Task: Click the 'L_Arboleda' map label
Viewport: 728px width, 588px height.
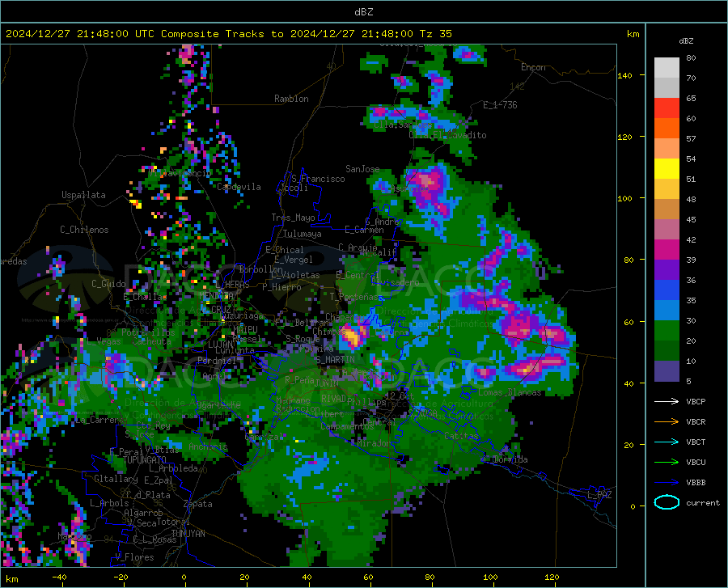Action: point(174,469)
